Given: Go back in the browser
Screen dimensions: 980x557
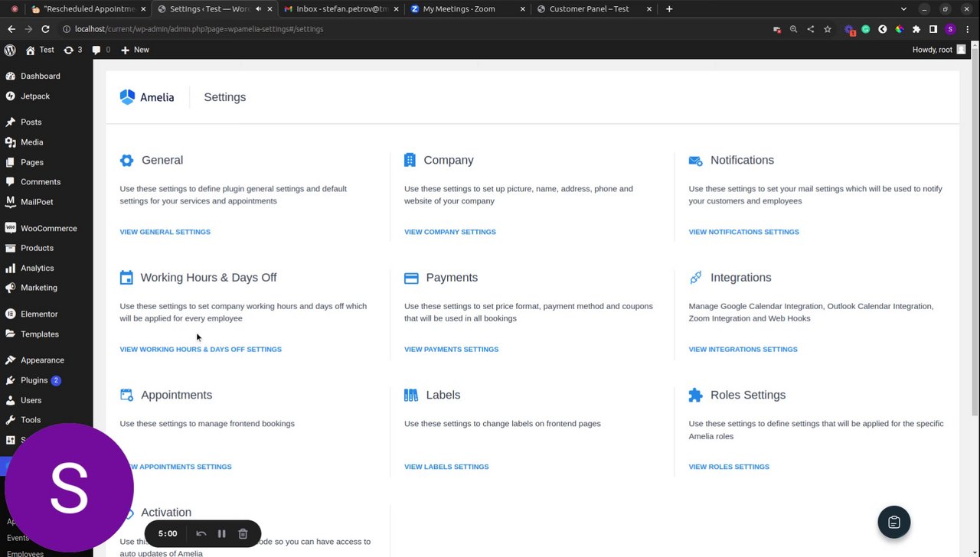Looking at the screenshot, I should coord(11,29).
